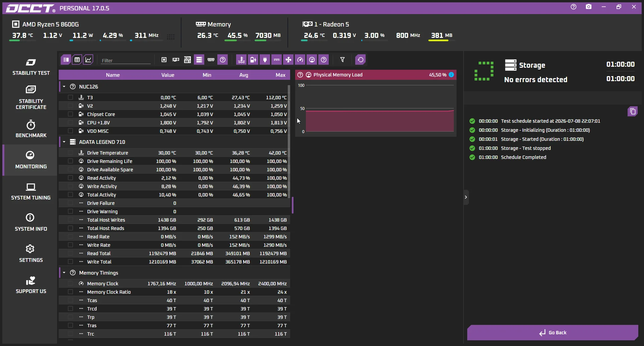
Task: Select the Drive Remaining Life row
Action: point(174,161)
